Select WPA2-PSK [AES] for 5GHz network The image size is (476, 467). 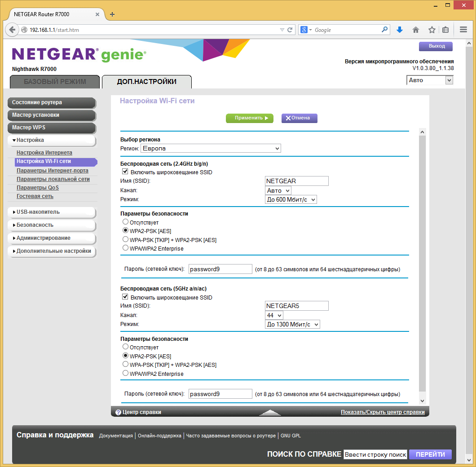click(x=125, y=355)
